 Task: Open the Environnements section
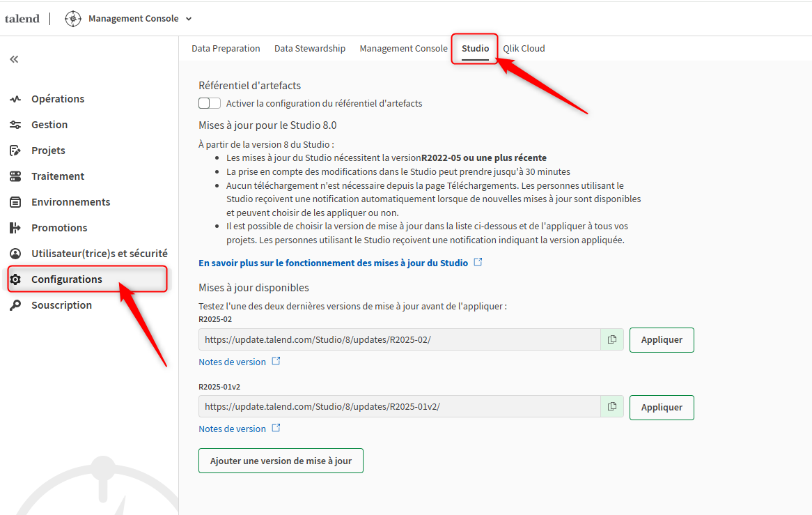[x=71, y=201]
